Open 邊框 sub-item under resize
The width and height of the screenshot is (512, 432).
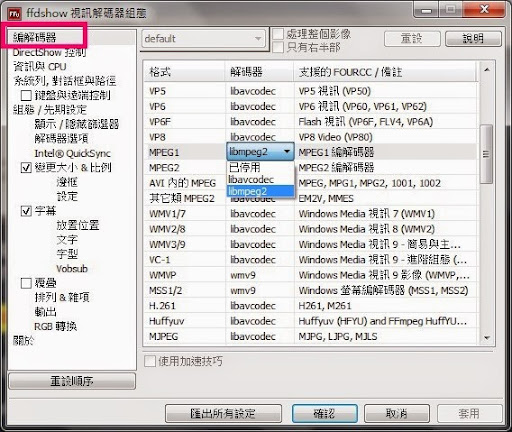(x=67, y=182)
